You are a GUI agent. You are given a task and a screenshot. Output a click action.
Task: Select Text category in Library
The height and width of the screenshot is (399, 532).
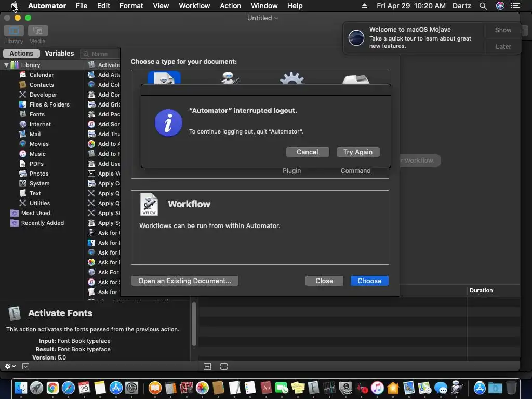pos(35,193)
